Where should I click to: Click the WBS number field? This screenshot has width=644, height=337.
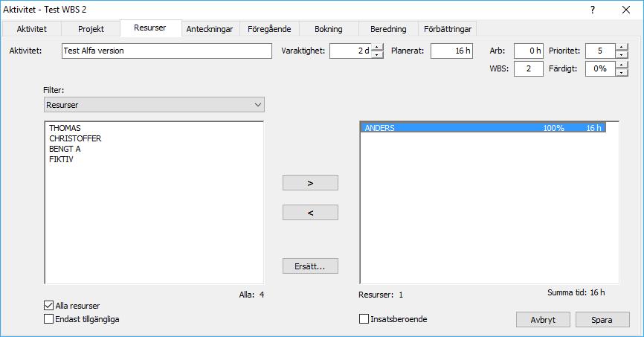pyautogui.click(x=529, y=68)
